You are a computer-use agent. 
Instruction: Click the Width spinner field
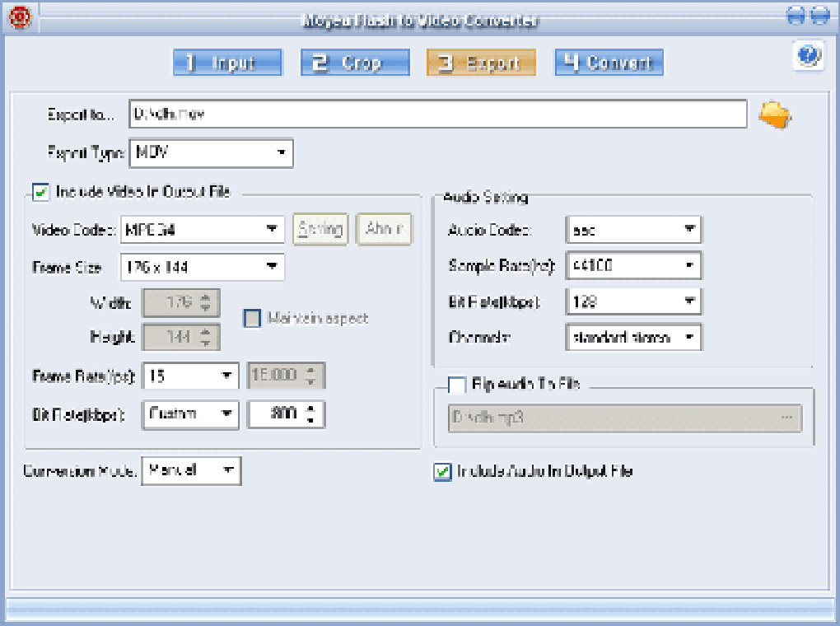(x=180, y=303)
